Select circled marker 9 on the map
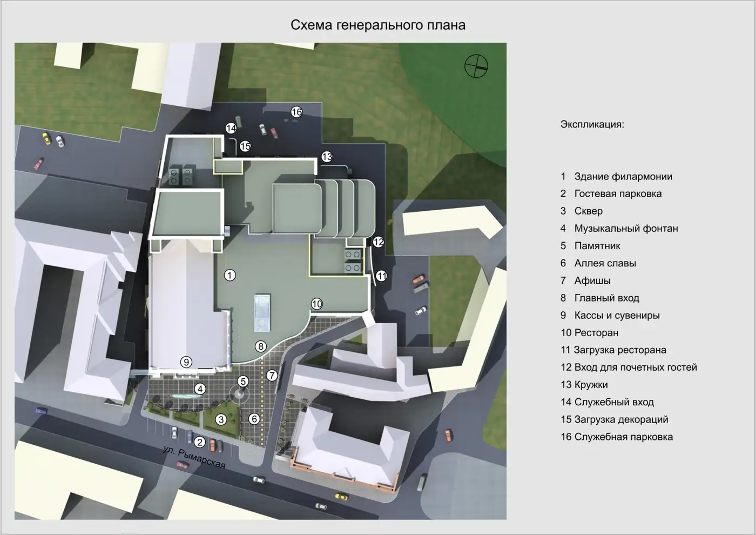Screen dimensions: 756x535 186,362
